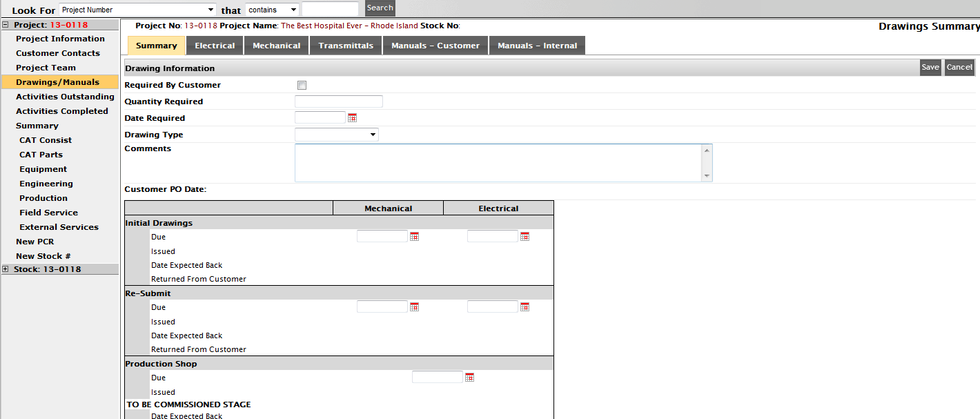
Task: Switch to the Transmittals tab
Action: pyautogui.click(x=346, y=46)
